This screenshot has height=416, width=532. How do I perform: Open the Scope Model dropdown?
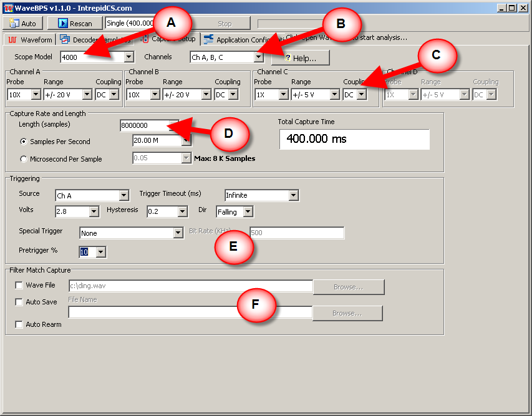[x=129, y=57]
